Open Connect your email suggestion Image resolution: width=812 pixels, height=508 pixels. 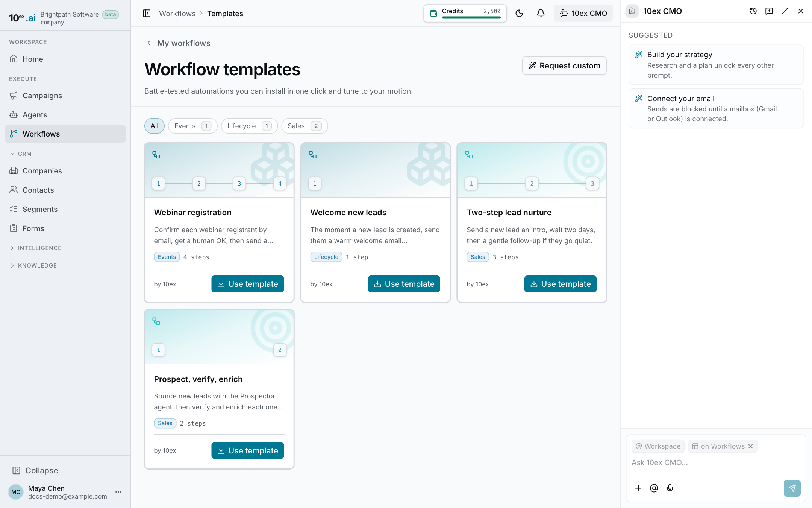tap(716, 108)
